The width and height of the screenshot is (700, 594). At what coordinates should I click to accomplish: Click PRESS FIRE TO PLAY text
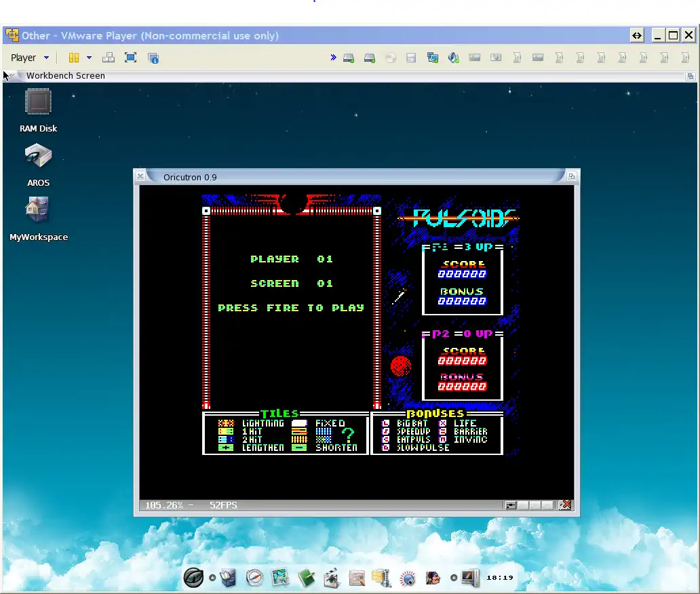291,307
